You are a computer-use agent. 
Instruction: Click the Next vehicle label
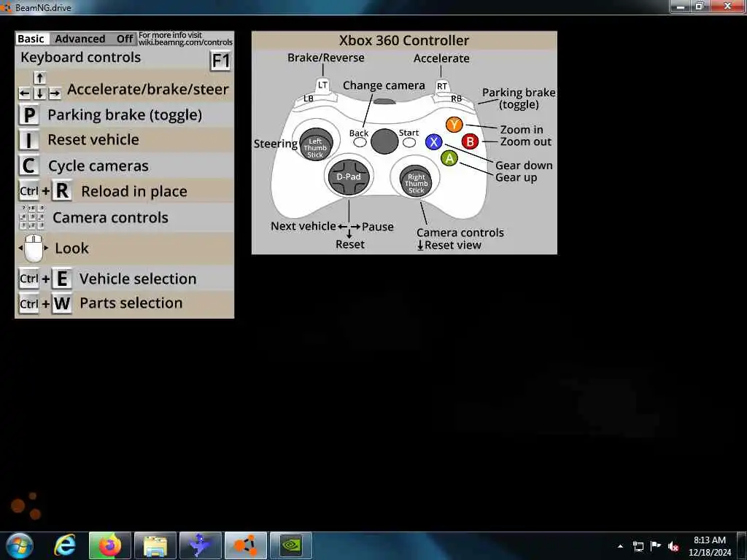coord(303,226)
